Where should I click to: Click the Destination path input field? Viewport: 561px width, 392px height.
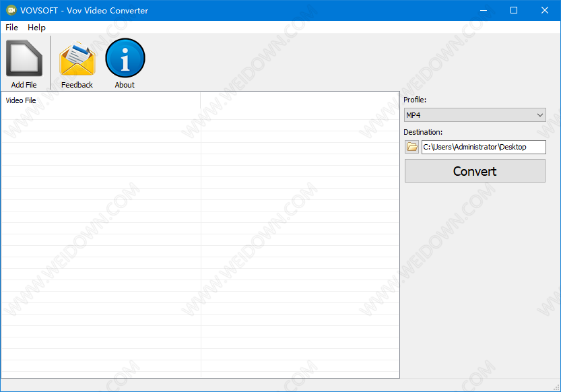(484, 147)
